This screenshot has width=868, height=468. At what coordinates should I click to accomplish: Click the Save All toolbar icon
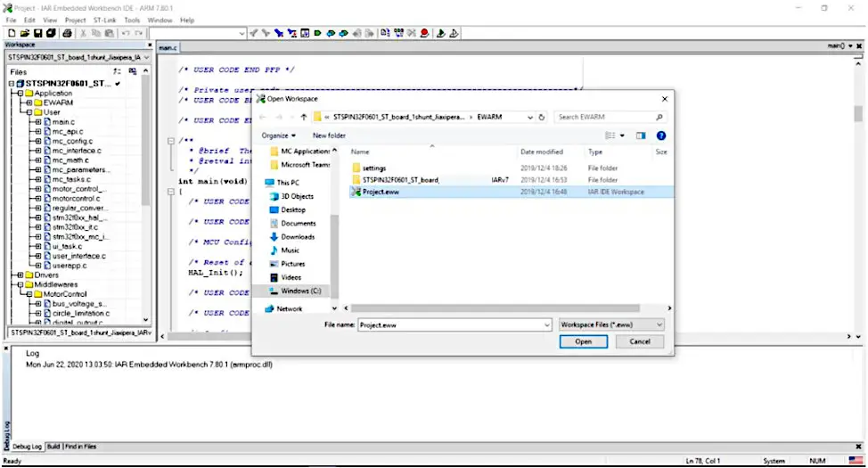53,33
